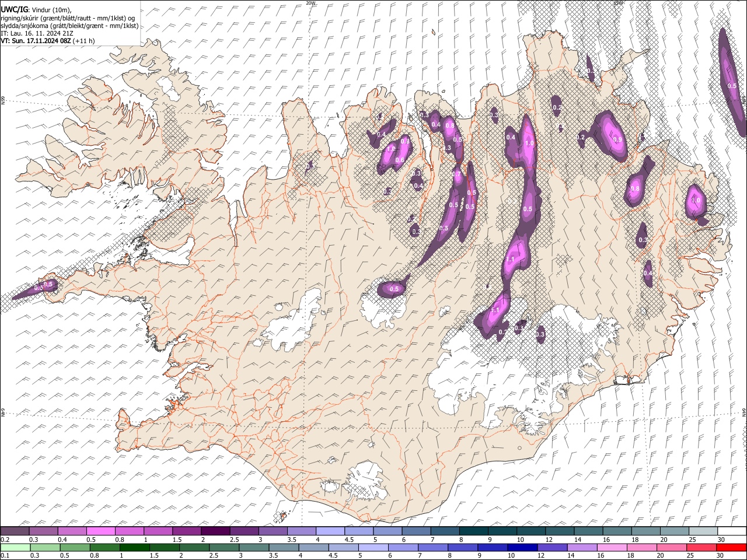The width and height of the screenshot is (747, 560).
Task: Click the 1.0 snowfall value in the east
Action: coord(696,200)
